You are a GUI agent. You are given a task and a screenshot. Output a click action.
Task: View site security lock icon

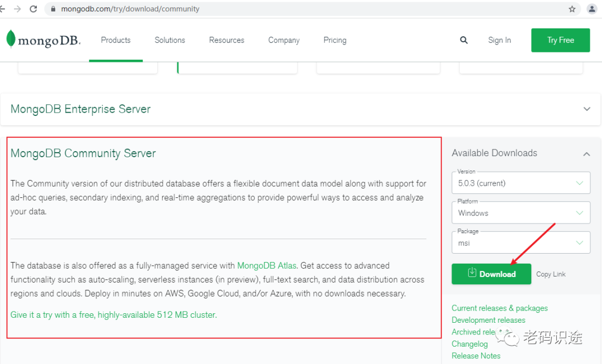tap(54, 9)
